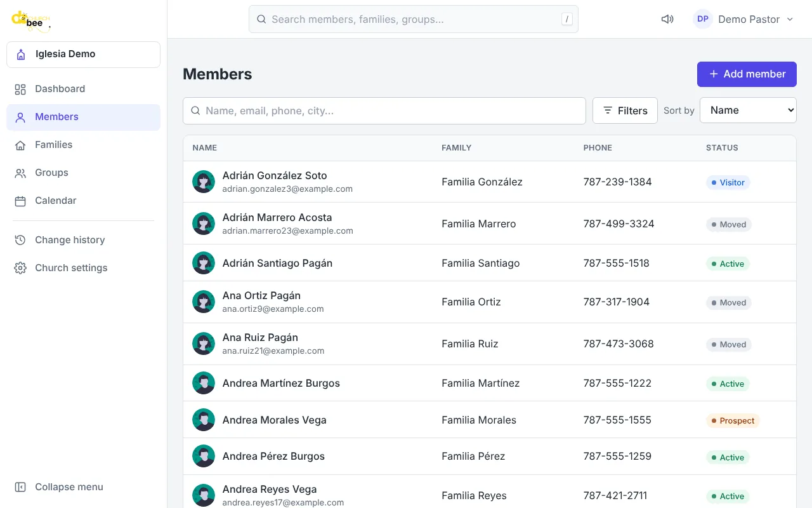Focus the global search members, families, groups field
Viewport: 812px width, 508px height.
click(414, 19)
